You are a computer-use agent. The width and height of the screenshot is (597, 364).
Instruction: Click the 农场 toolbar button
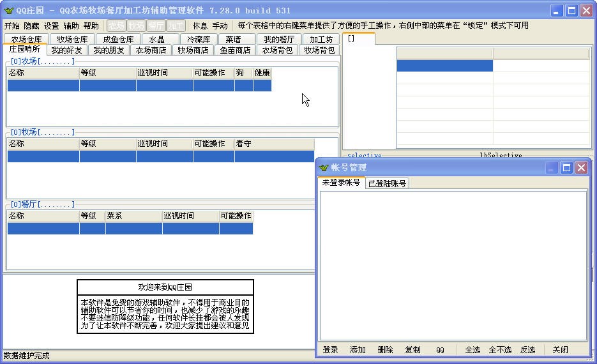pos(116,26)
